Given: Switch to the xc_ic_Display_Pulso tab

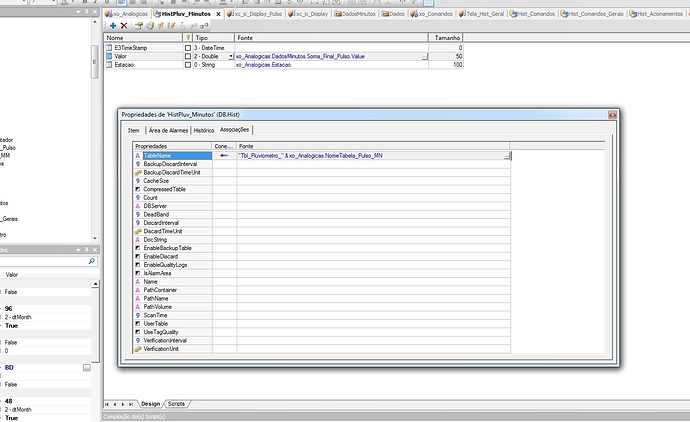Looking at the screenshot, I should point(254,14).
